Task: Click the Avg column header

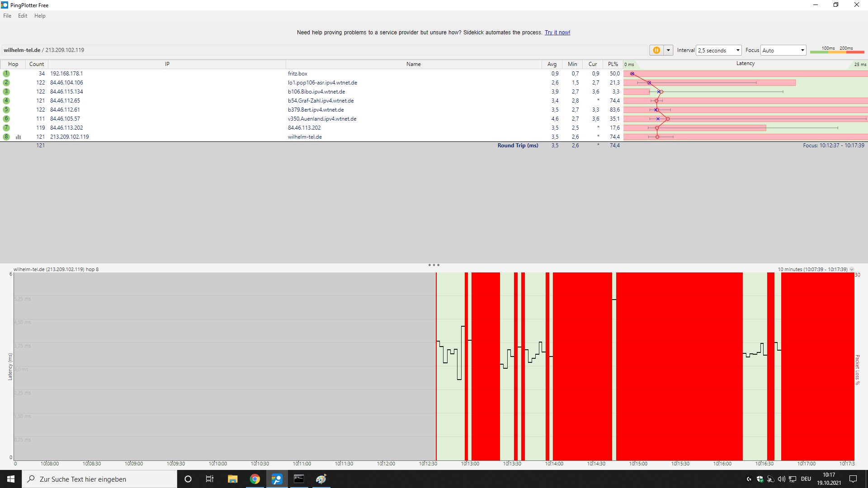Action: click(x=552, y=64)
